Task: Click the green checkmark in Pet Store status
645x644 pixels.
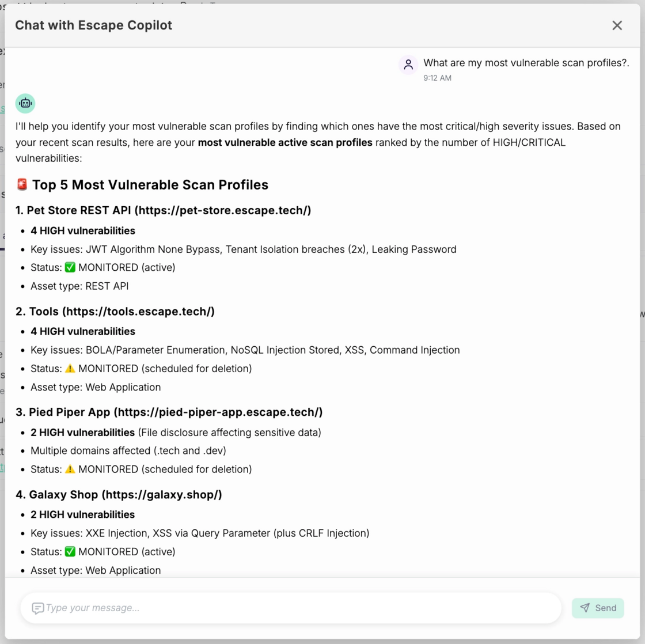Action: pos(70,267)
